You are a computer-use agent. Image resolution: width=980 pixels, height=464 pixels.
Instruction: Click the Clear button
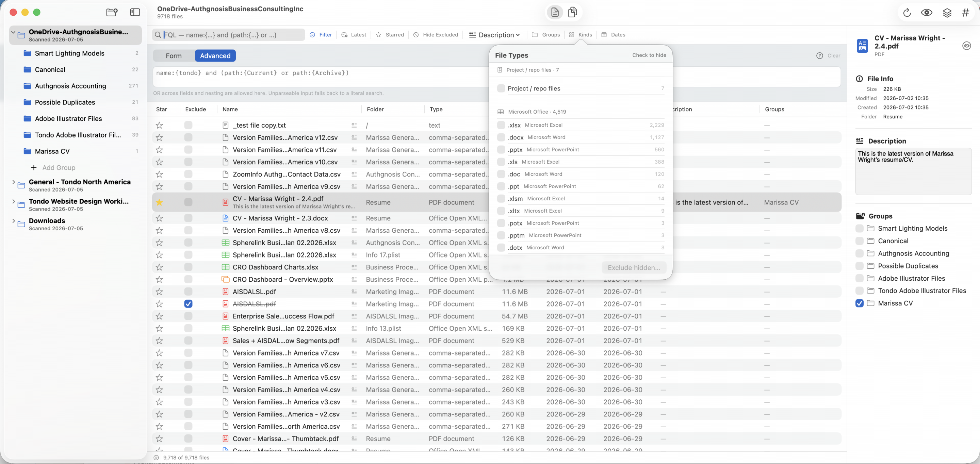pos(834,55)
